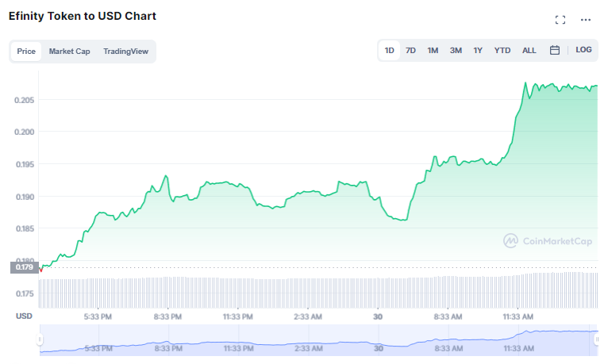Select the 7D time range

pyautogui.click(x=410, y=50)
